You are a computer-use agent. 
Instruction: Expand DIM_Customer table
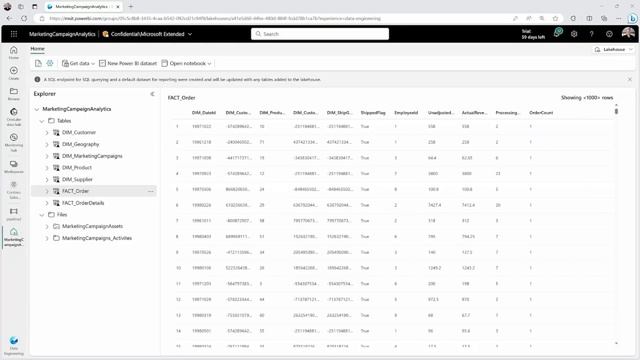[x=47, y=133]
